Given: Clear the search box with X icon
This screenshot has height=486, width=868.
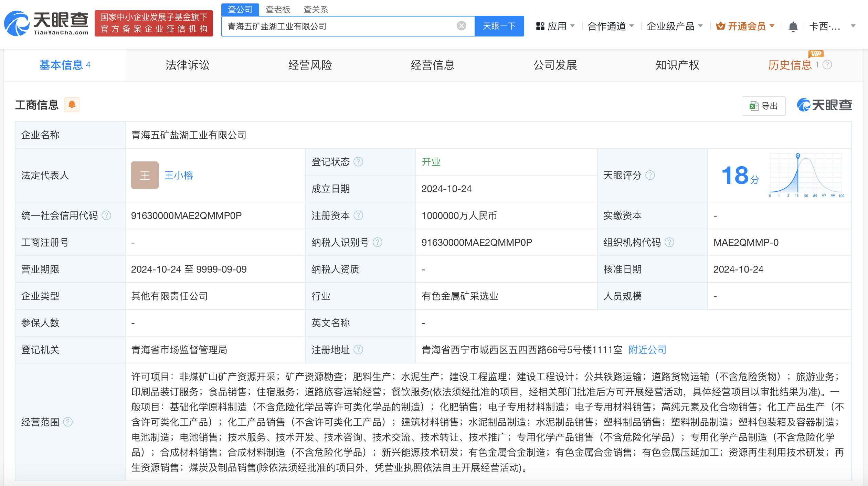Looking at the screenshot, I should point(461,26).
